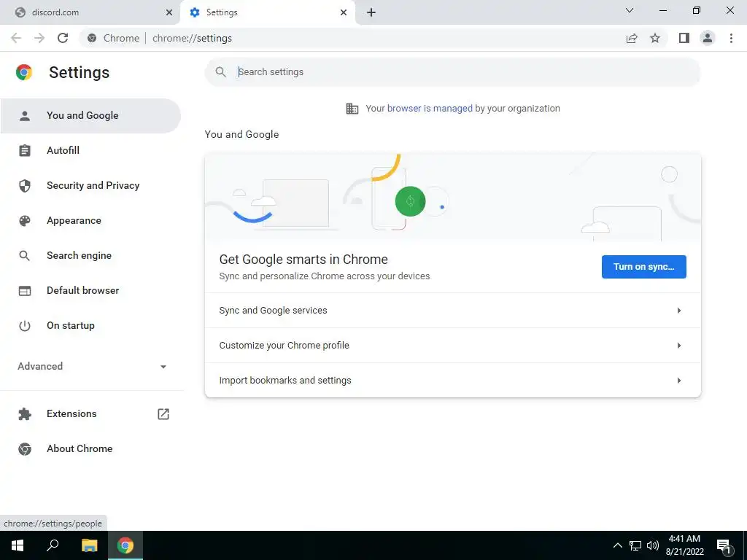Screen dimensions: 747x560
Task: Close the Settings tab
Action: click(x=344, y=12)
